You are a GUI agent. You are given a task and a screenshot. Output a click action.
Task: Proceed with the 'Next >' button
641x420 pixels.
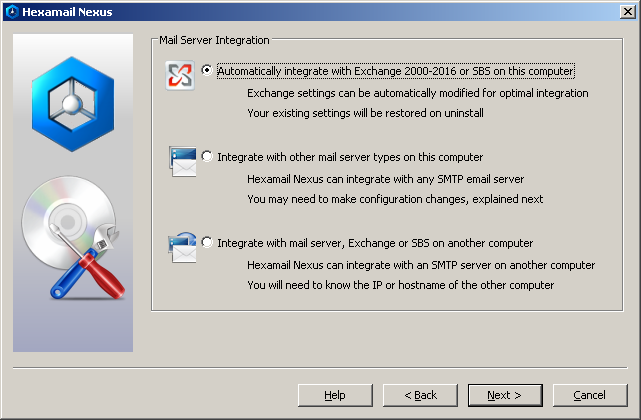pyautogui.click(x=505, y=395)
